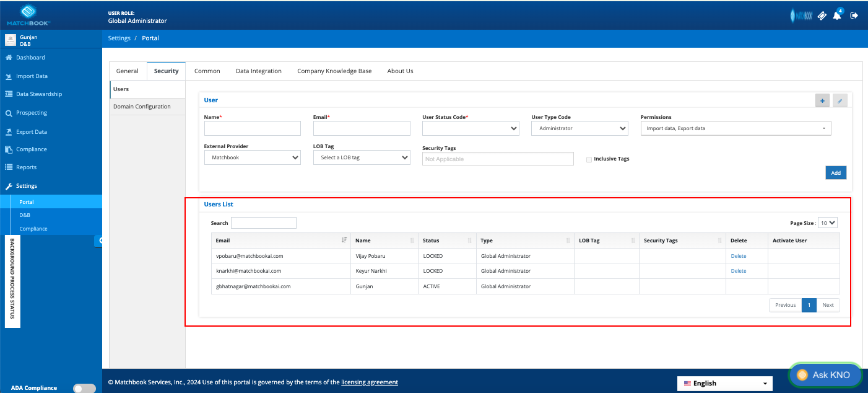The width and height of the screenshot is (868, 393).
Task: Click the Settings breadcrumb link
Action: click(x=119, y=38)
